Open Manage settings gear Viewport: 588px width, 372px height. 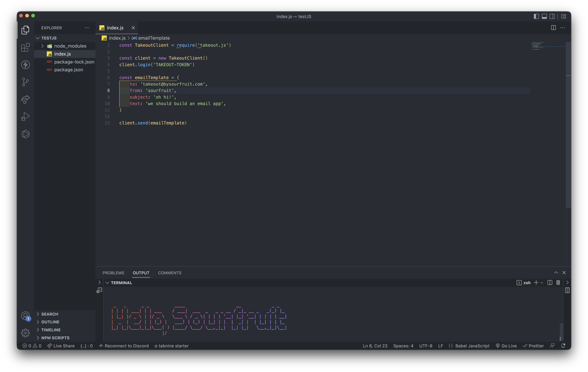(25, 333)
